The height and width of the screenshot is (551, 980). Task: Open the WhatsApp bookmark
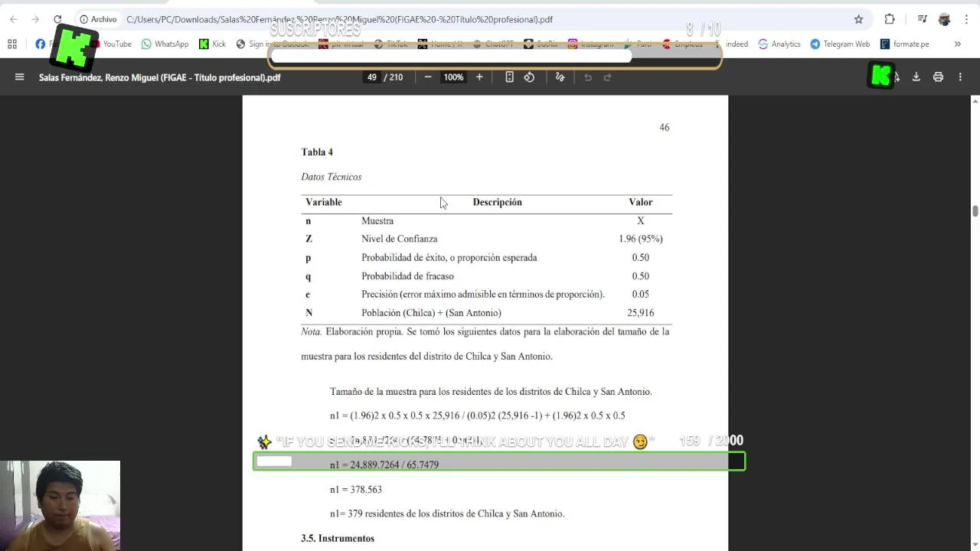165,44
